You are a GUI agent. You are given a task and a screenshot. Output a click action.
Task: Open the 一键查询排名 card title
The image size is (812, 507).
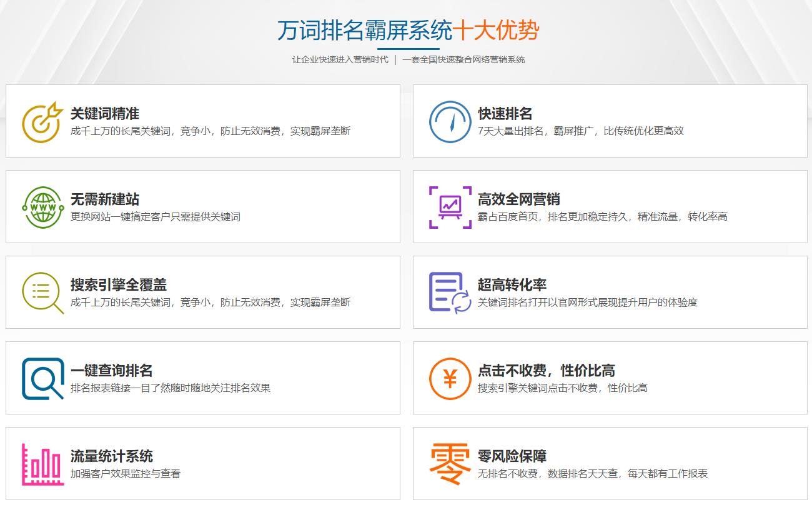click(111, 371)
